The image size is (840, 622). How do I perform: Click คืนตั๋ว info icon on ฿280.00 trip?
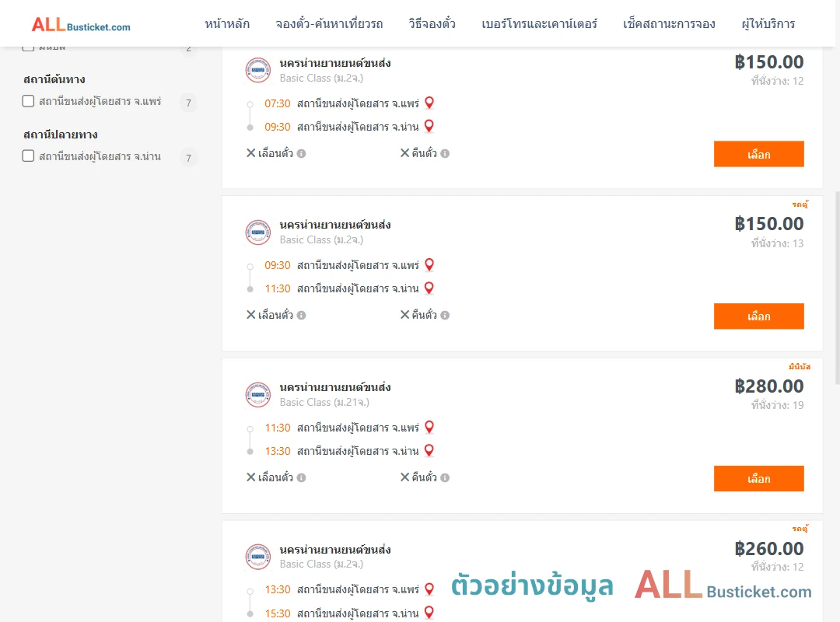point(445,478)
